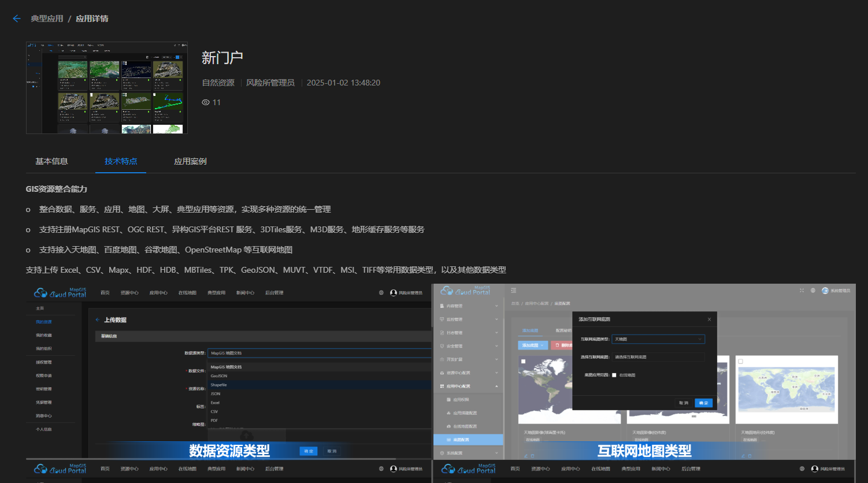Choose GeoJSON in the data type list

219,376
